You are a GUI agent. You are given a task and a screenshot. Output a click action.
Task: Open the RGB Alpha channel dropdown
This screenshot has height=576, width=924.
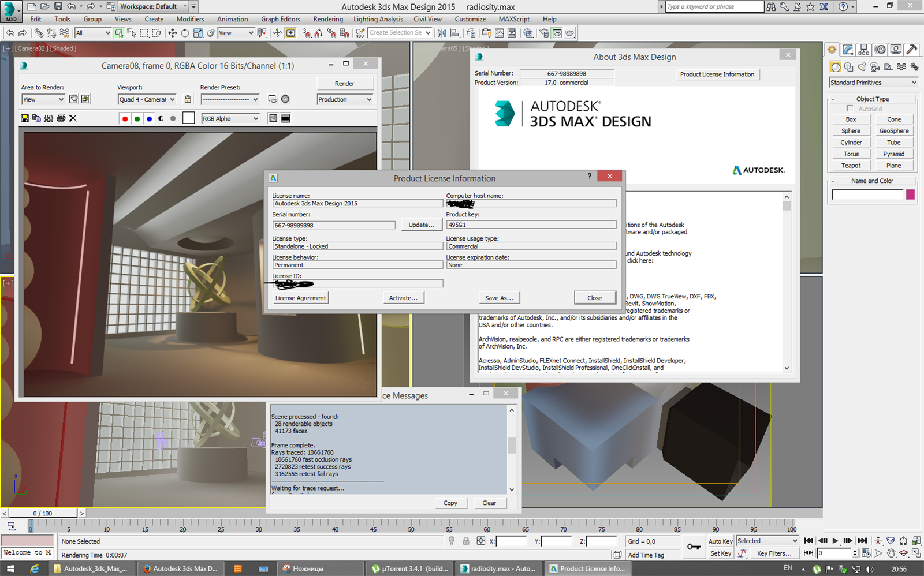(230, 118)
